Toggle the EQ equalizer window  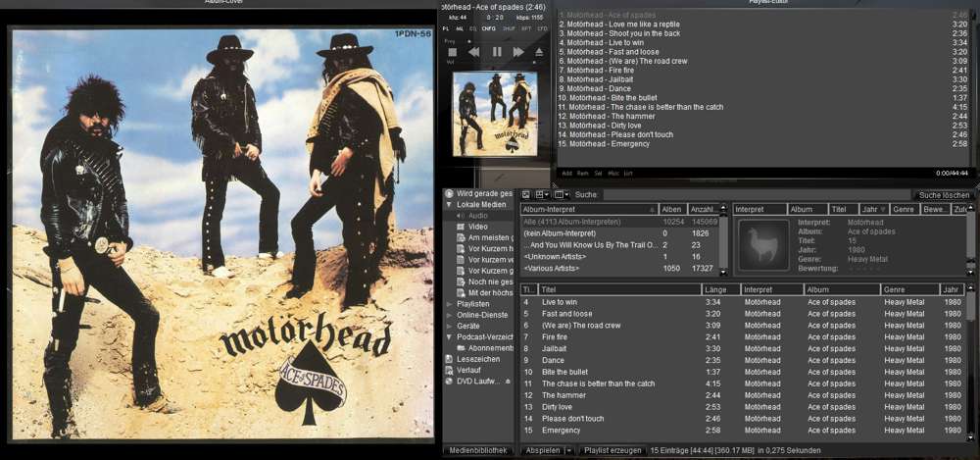(473, 28)
